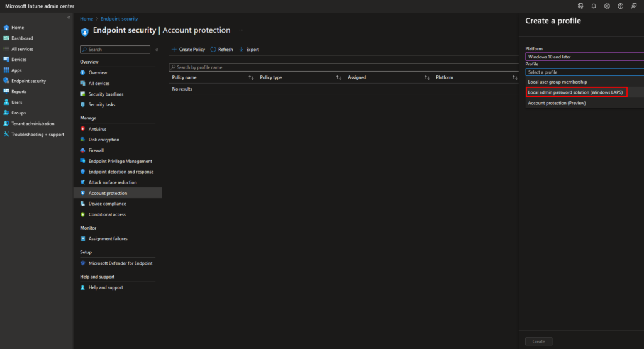Select Account protection menu item
Viewport: 644px width, 349px height.
(x=118, y=193)
